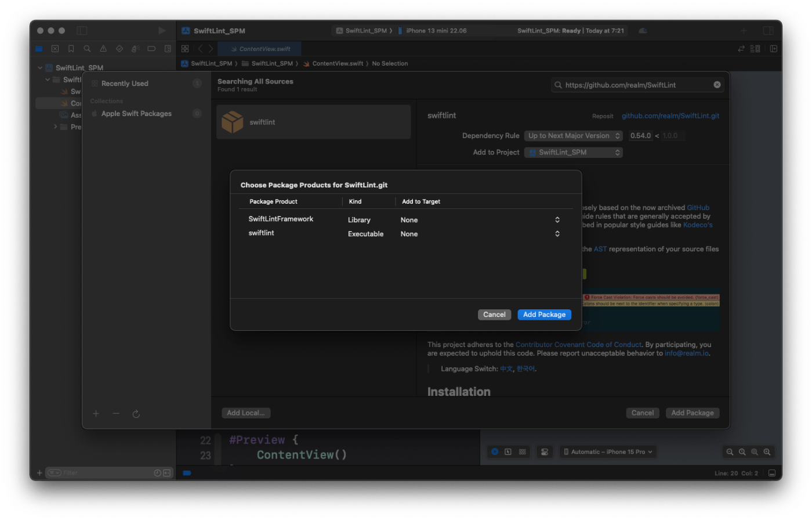
Task: Toggle the inspector sidebar
Action: coord(768,30)
